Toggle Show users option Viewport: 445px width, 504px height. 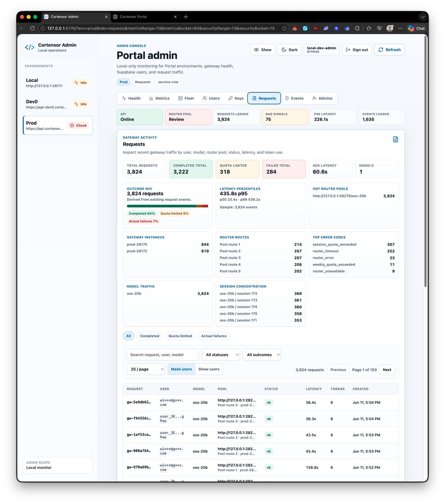pos(209,369)
